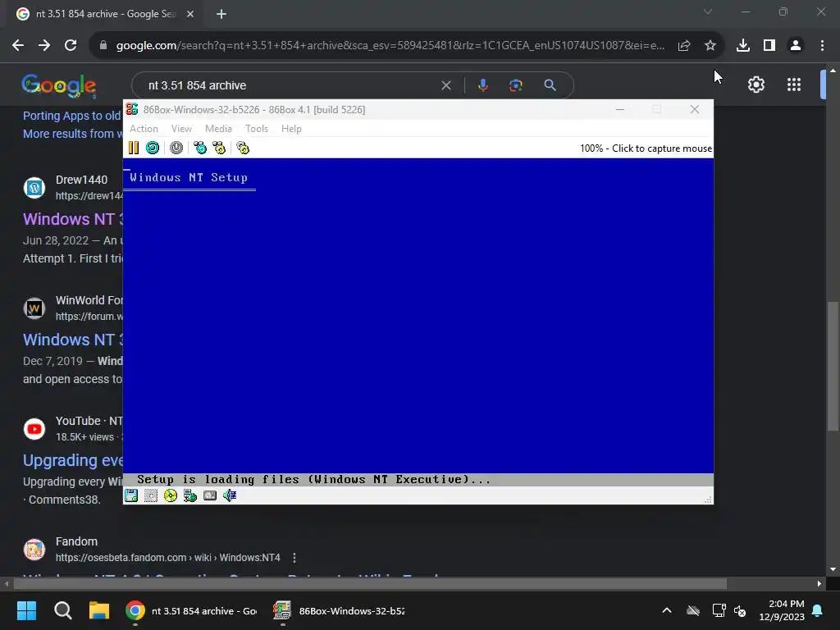This screenshot has width=840, height=630.
Task: Go forward in Chrome
Action: click(44, 45)
